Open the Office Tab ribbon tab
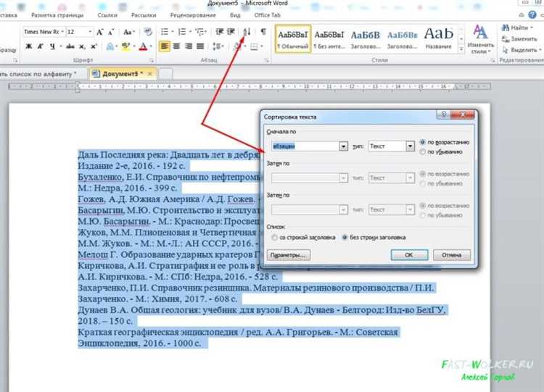This screenshot has width=544, height=392. [x=267, y=15]
